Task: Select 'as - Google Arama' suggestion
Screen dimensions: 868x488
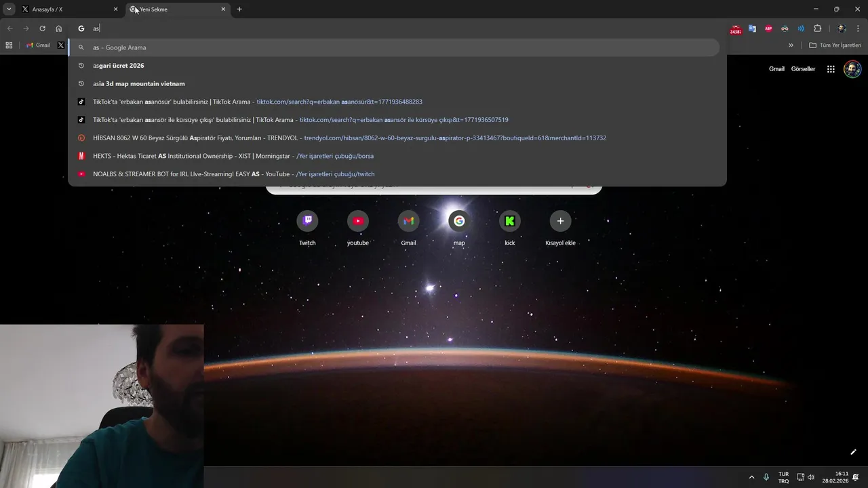Action: (x=394, y=47)
